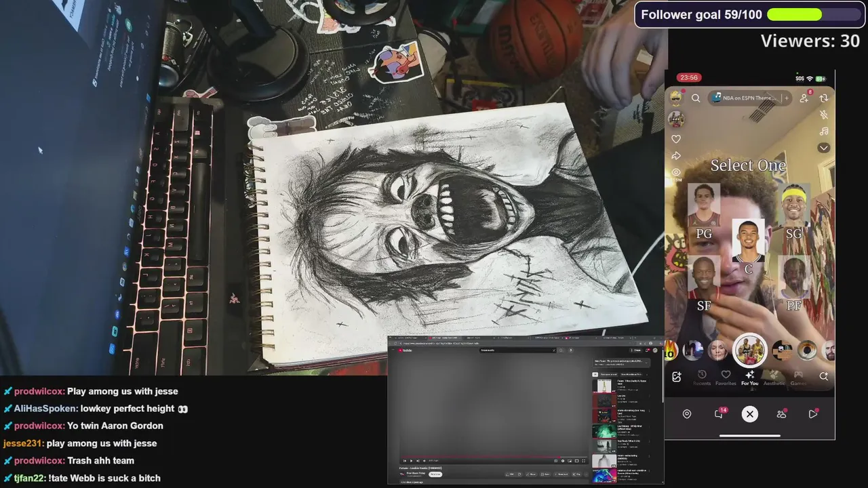Image resolution: width=868 pixels, height=488 pixels.
Task: Tap the camera roll sparkle icon
Action: pos(676,377)
